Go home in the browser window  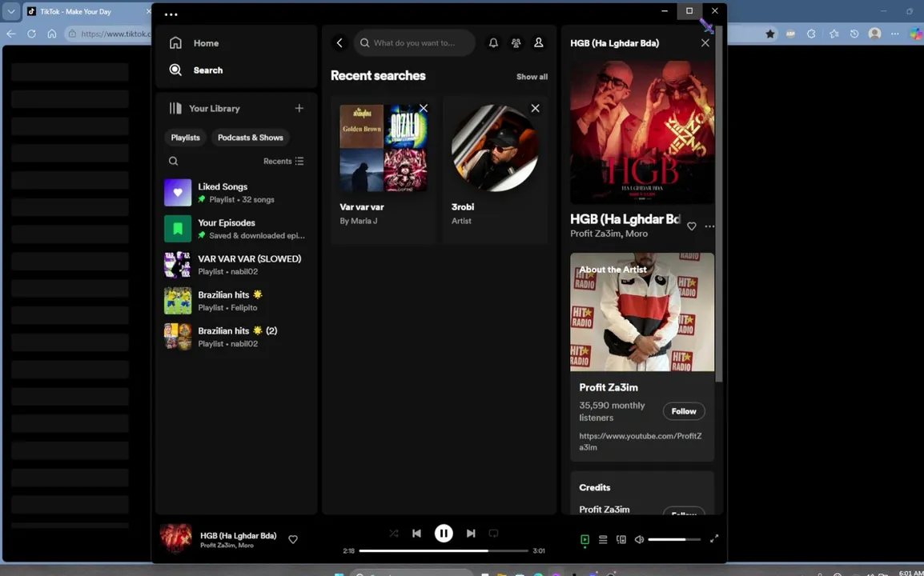coord(52,34)
